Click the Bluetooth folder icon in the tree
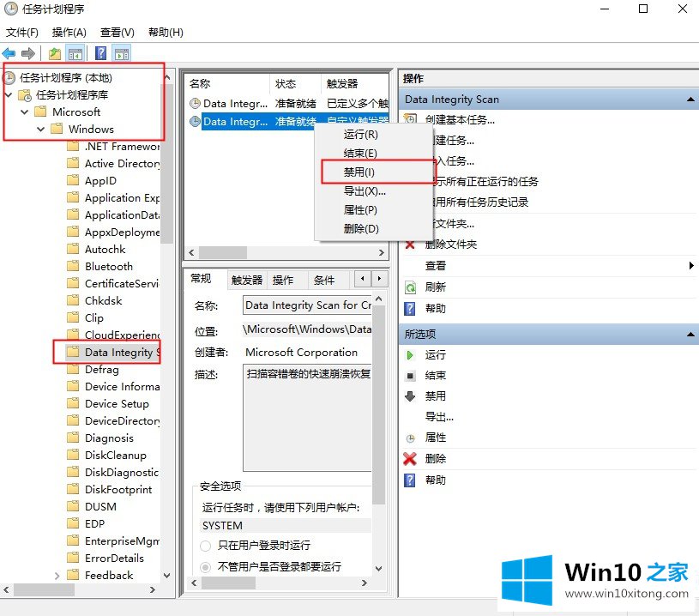Image resolution: width=699 pixels, height=616 pixels. 73,266
